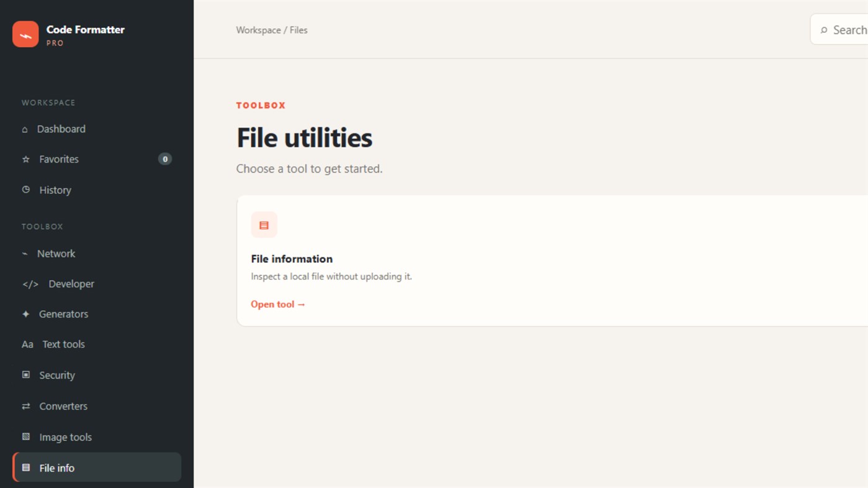This screenshot has width=868, height=488.
Task: Focus the Search input field
Action: click(x=839, y=30)
